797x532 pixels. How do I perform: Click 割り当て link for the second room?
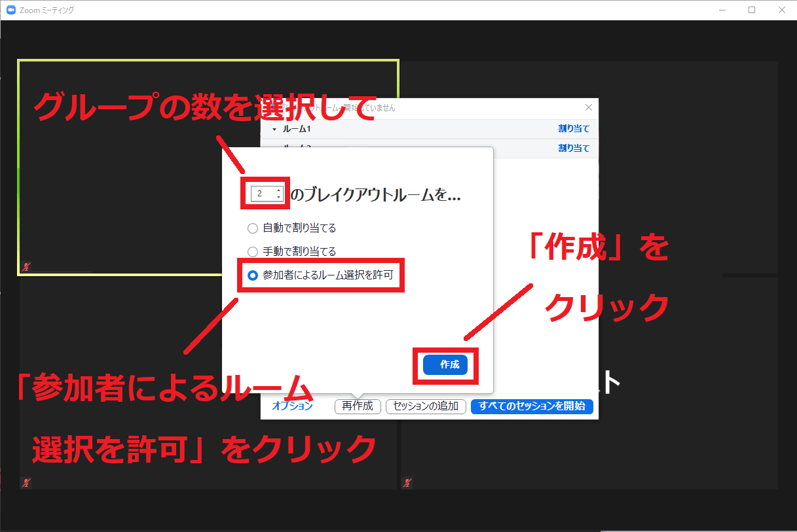574,149
